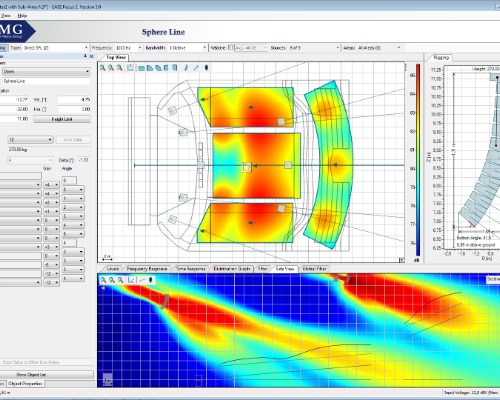Switch to the Distribution Graph tab
Image resolution: width=500 pixels, height=400 pixels.
[x=232, y=269]
